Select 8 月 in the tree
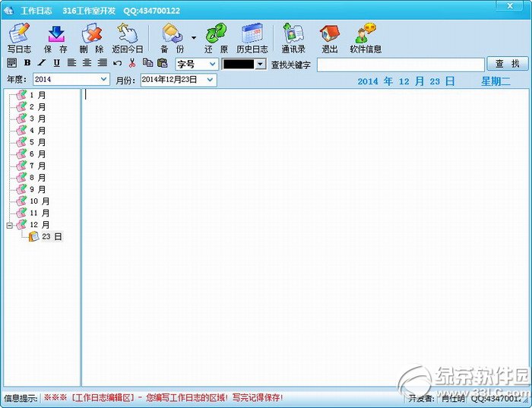The image size is (532, 408). pos(31,178)
